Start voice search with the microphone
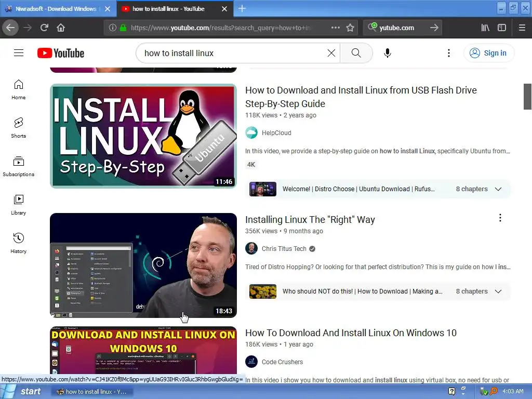Screen dimensions: 532x399 (387, 53)
